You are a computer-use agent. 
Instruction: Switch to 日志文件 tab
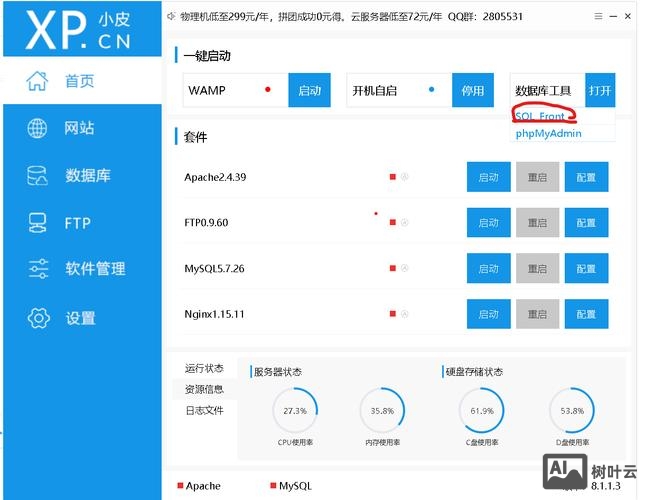point(204,410)
